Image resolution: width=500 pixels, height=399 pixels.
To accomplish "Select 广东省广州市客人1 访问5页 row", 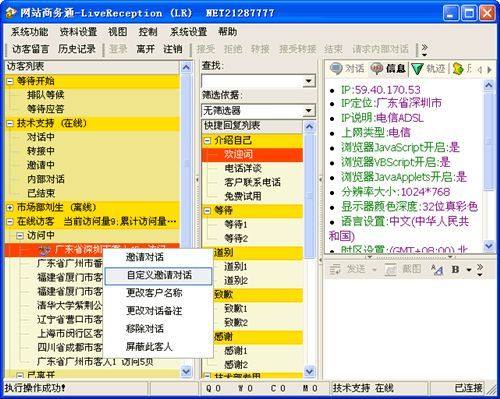I will [95, 362].
